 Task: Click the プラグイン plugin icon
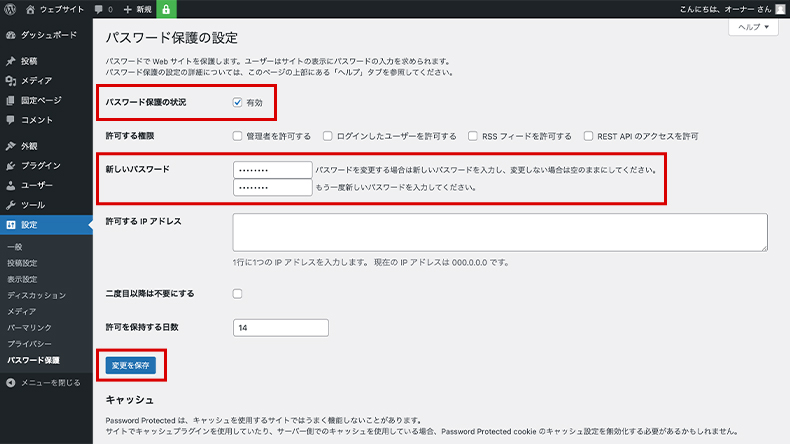tap(11, 166)
